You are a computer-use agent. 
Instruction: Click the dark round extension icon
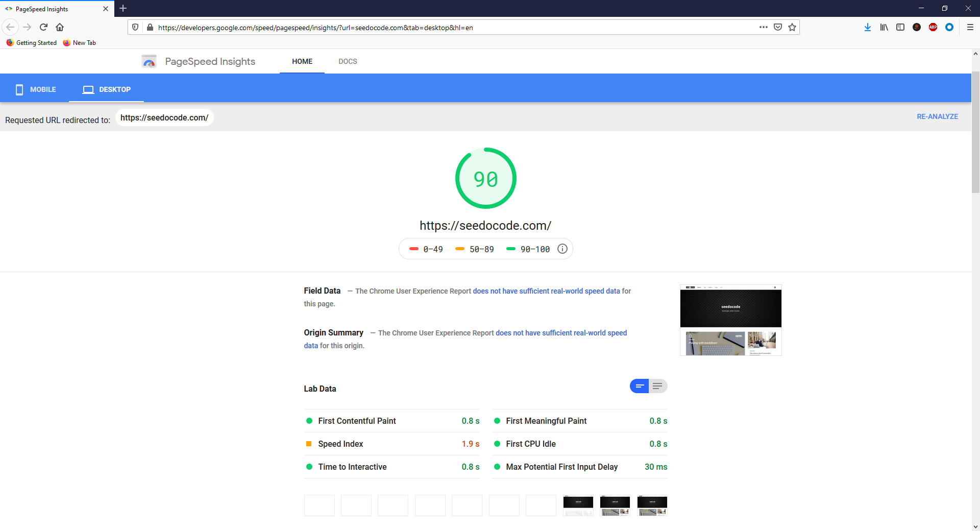[917, 27]
